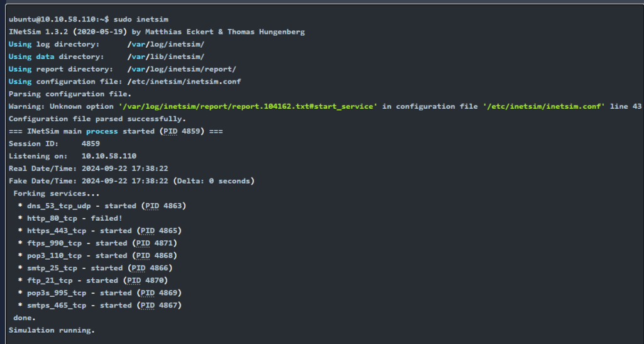The width and height of the screenshot is (644, 344).
Task: Click the data directory path /var/lib/inetsim/
Action: click(x=165, y=57)
